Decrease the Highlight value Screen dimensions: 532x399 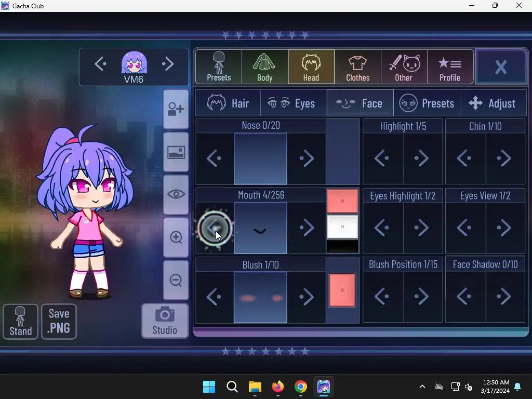click(x=383, y=158)
